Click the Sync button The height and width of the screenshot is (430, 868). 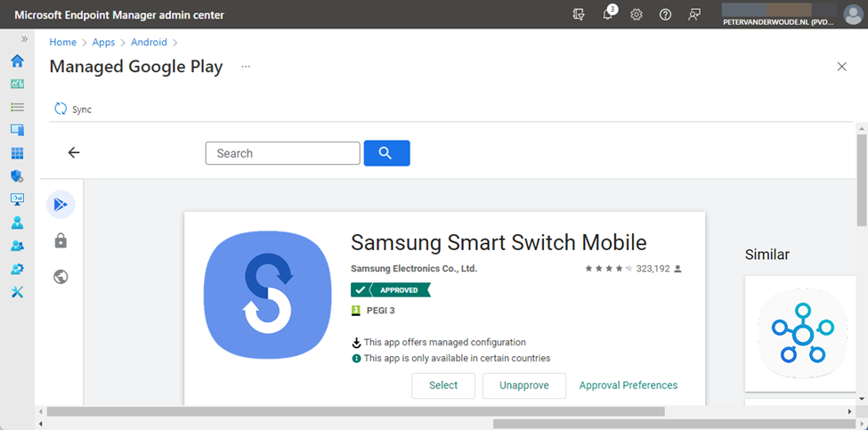pyautogui.click(x=72, y=109)
